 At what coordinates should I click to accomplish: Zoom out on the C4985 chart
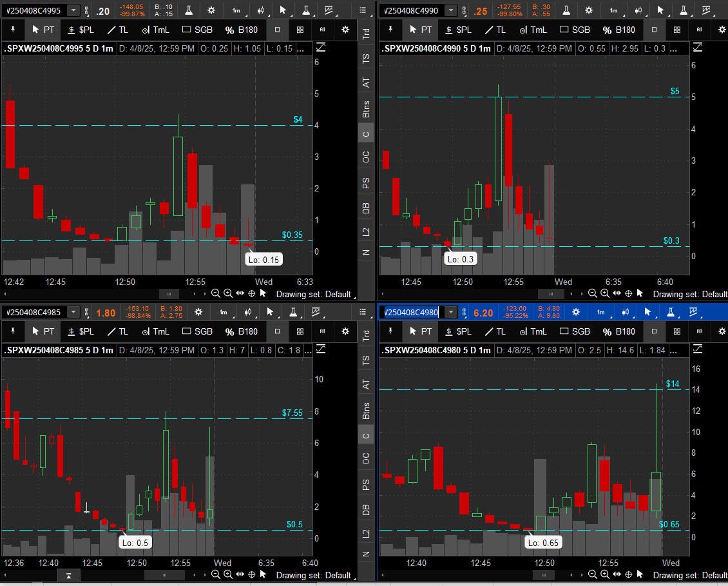click(x=215, y=574)
